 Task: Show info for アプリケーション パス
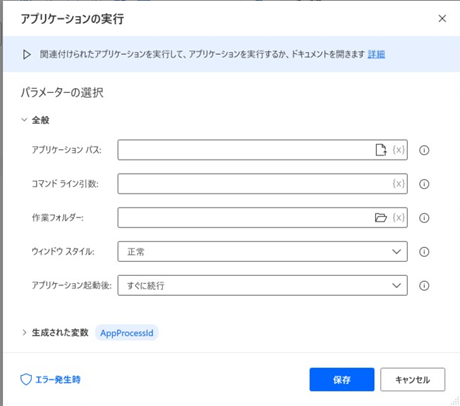click(424, 150)
